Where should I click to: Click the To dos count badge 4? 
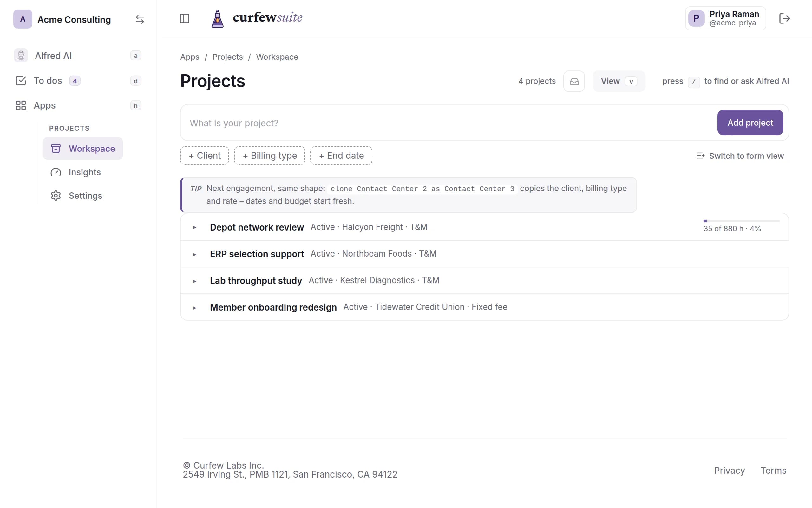click(x=75, y=81)
